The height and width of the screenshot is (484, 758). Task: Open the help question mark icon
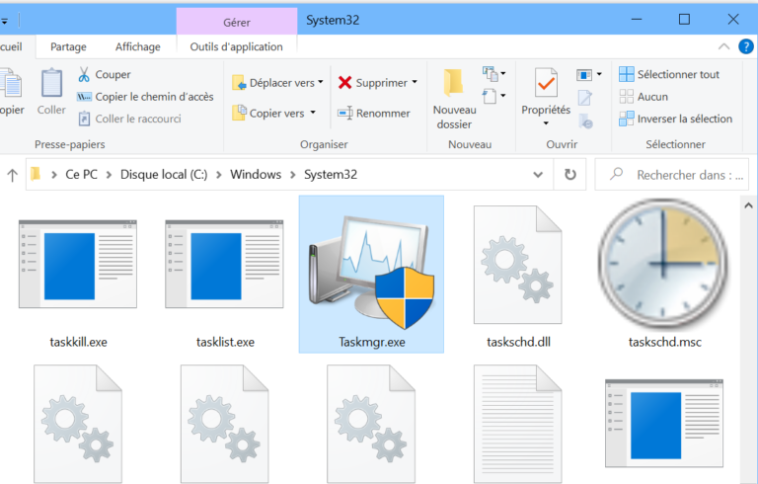pos(745,46)
